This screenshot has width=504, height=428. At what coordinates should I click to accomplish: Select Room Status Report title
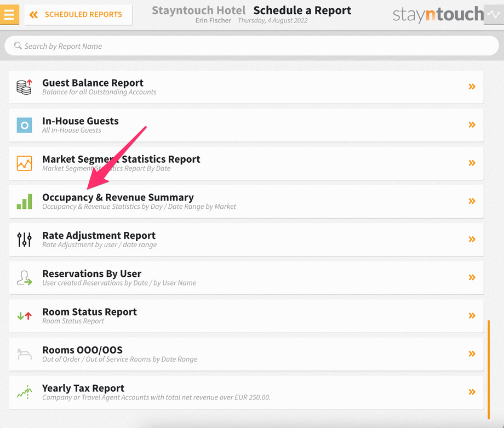click(x=89, y=312)
